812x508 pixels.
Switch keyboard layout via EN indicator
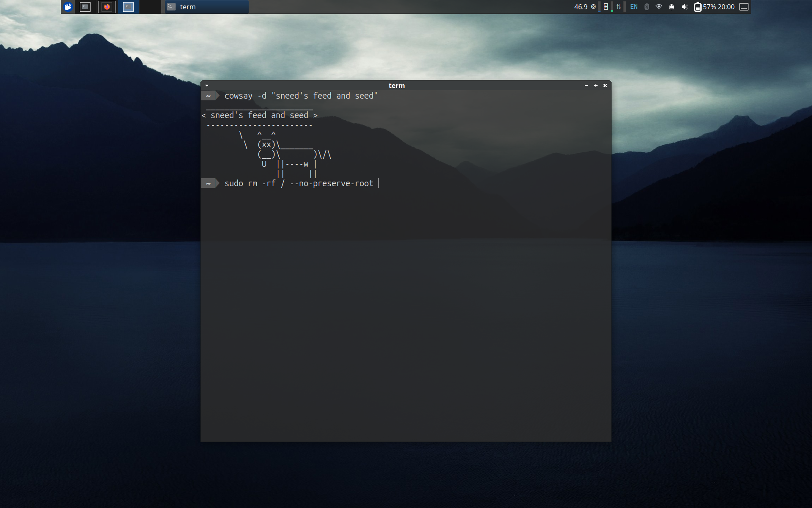coord(634,7)
